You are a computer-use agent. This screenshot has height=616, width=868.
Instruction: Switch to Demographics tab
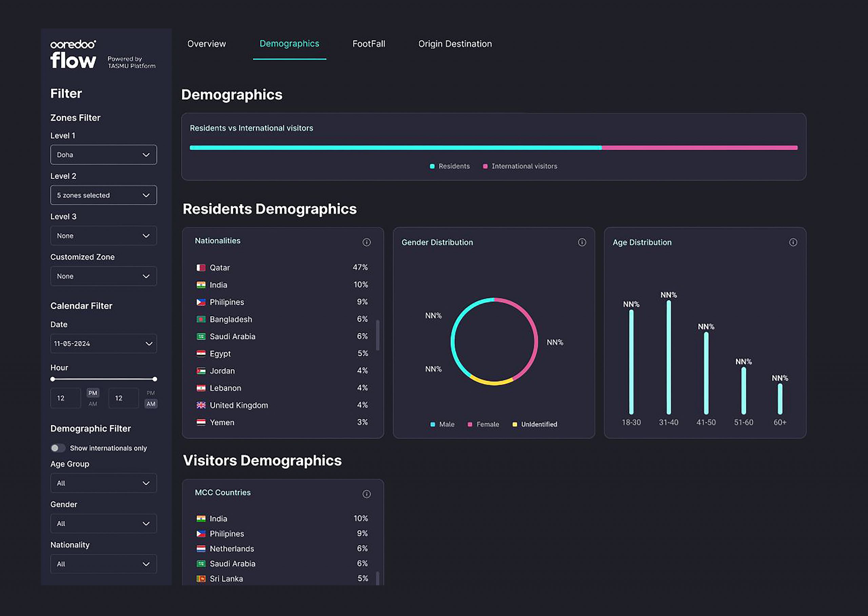coord(290,44)
